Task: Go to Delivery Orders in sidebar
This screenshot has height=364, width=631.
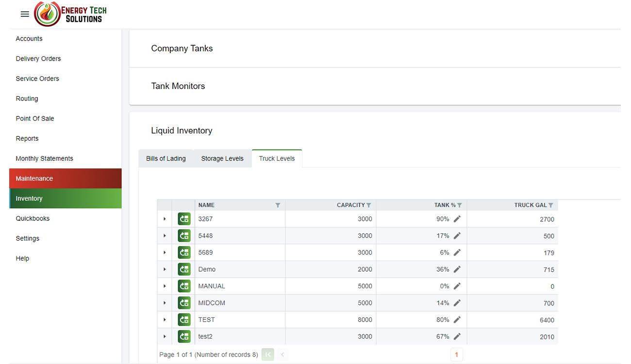Action: pyautogui.click(x=38, y=59)
